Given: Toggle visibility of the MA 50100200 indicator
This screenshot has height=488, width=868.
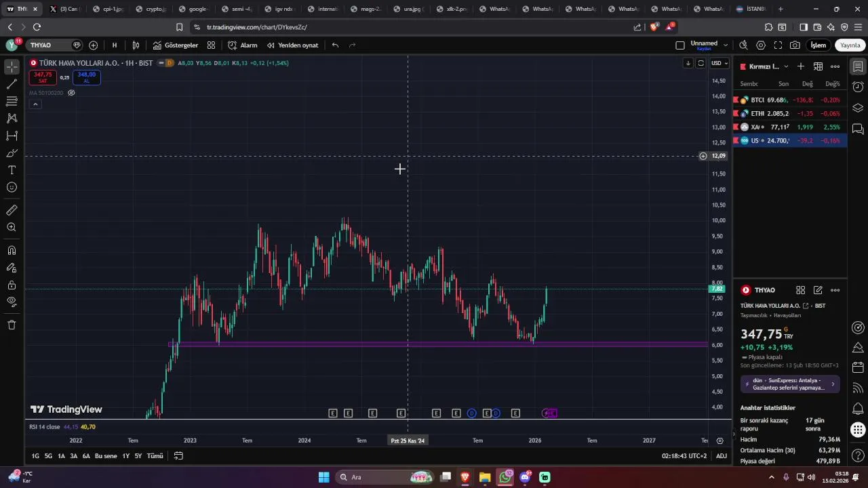Looking at the screenshot, I should tap(71, 93).
